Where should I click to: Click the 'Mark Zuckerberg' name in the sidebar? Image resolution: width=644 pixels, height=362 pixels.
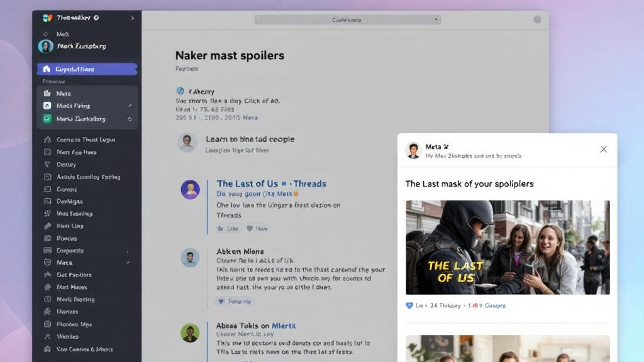pyautogui.click(x=81, y=47)
